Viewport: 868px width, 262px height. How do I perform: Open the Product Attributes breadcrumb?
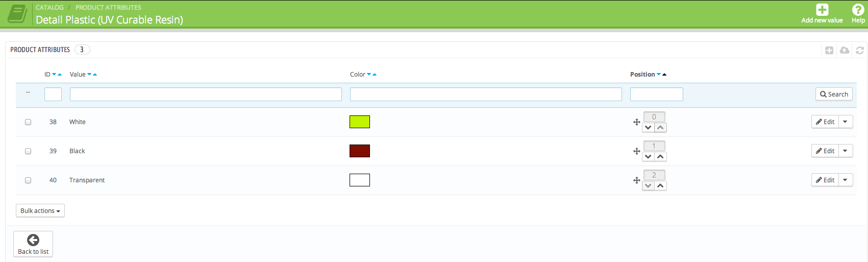pos(108,8)
